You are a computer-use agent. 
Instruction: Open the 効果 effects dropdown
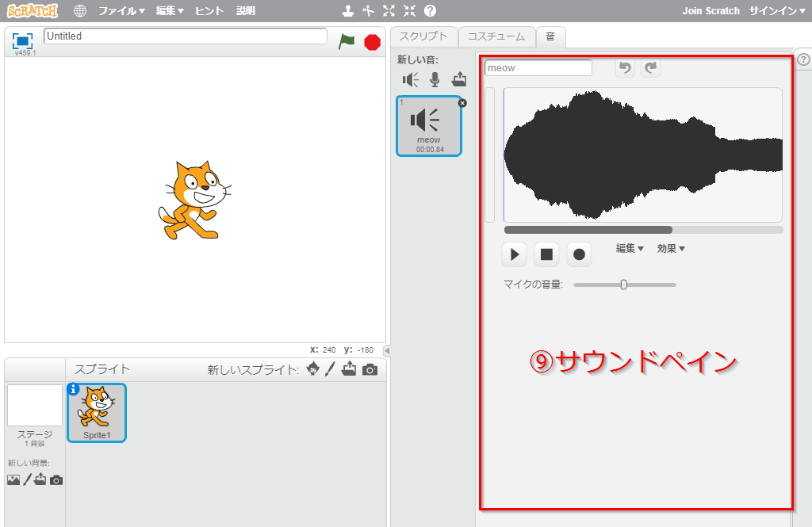672,247
